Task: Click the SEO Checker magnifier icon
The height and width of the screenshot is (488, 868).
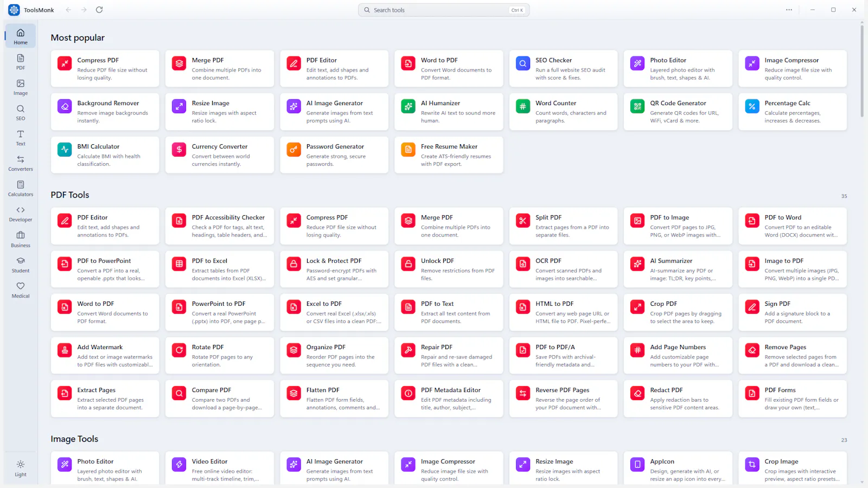Action: tap(523, 63)
